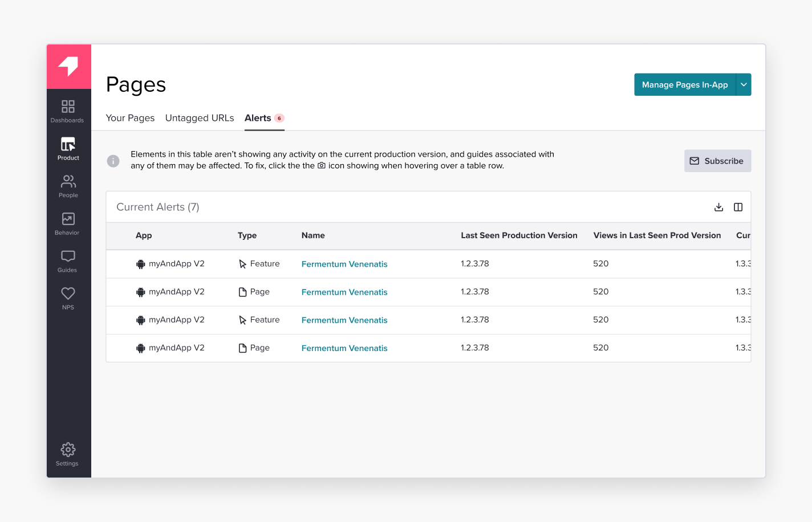Select the Alerts tab
This screenshot has height=522, width=812.
point(258,118)
